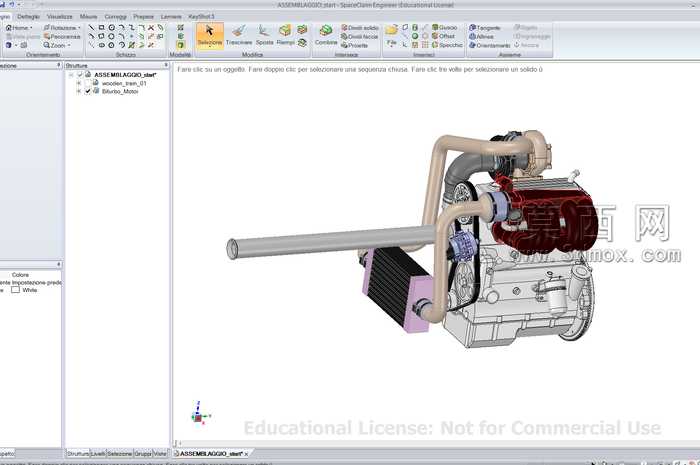700x465 pixels.
Task: Toggle visibility checkbox of Biturbo_Motor
Action: [88, 91]
